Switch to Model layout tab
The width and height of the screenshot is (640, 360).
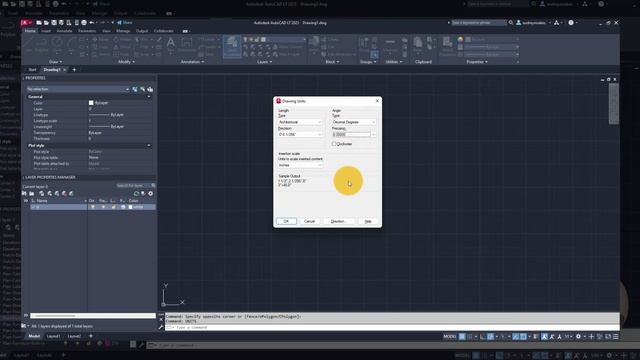[34, 336]
